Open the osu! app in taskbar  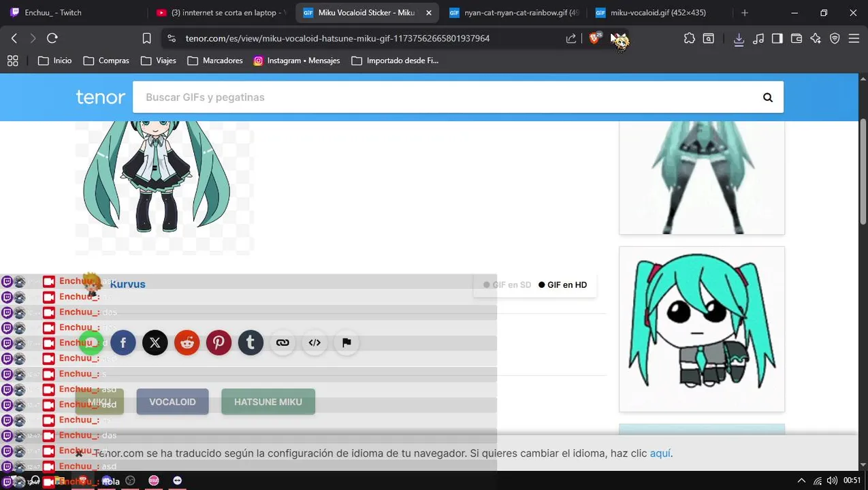coord(154,480)
